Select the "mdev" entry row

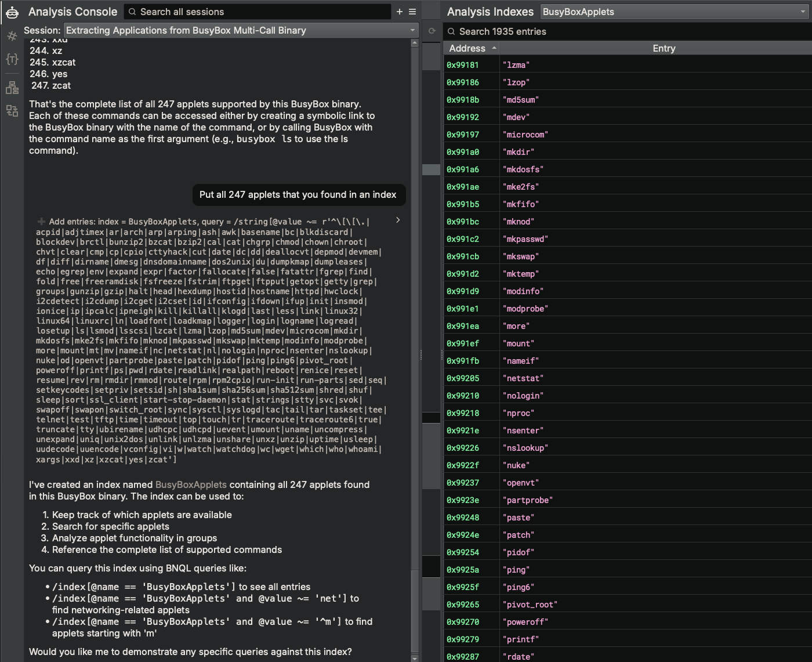(x=628, y=117)
